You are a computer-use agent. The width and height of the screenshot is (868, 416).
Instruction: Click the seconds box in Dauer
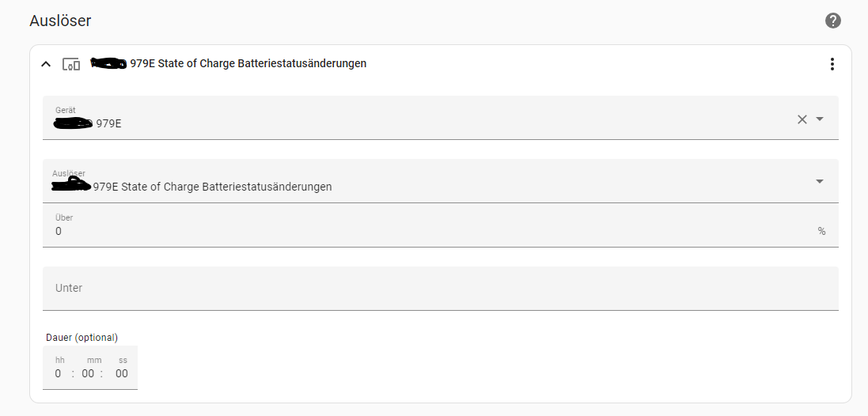pyautogui.click(x=121, y=374)
